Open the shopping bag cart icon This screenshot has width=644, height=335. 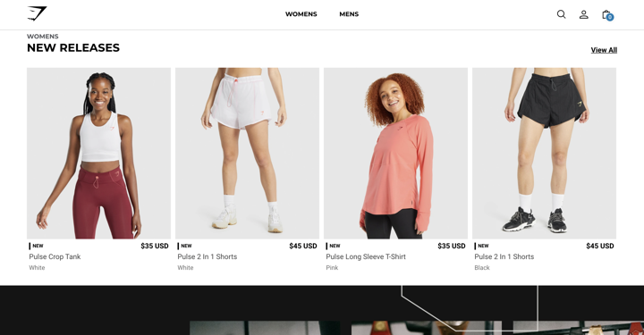pos(607,15)
